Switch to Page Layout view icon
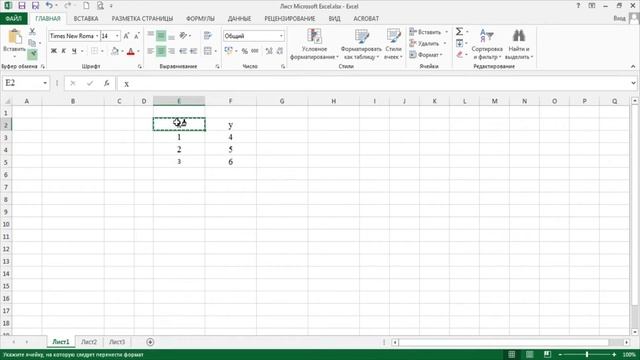640x360 pixels. (x=529, y=355)
